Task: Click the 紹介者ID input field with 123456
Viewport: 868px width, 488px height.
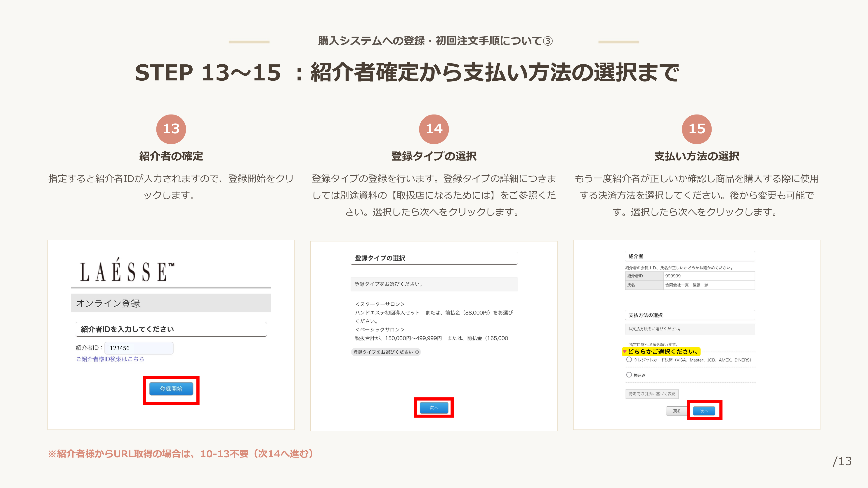Action: coord(139,348)
